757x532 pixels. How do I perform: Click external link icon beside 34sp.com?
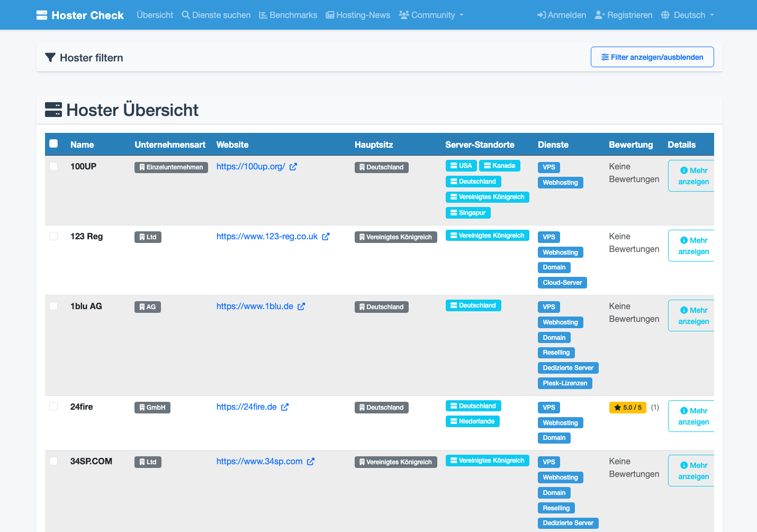point(311,462)
